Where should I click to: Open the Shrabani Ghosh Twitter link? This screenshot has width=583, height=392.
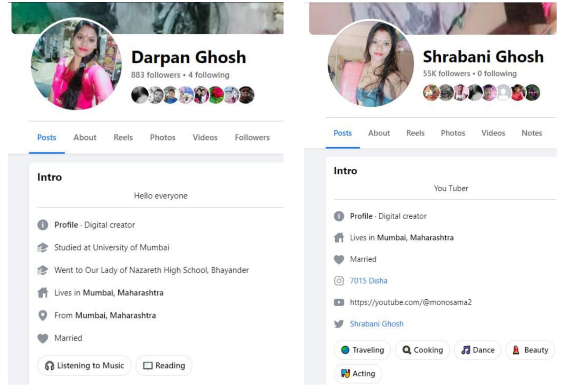coord(377,324)
